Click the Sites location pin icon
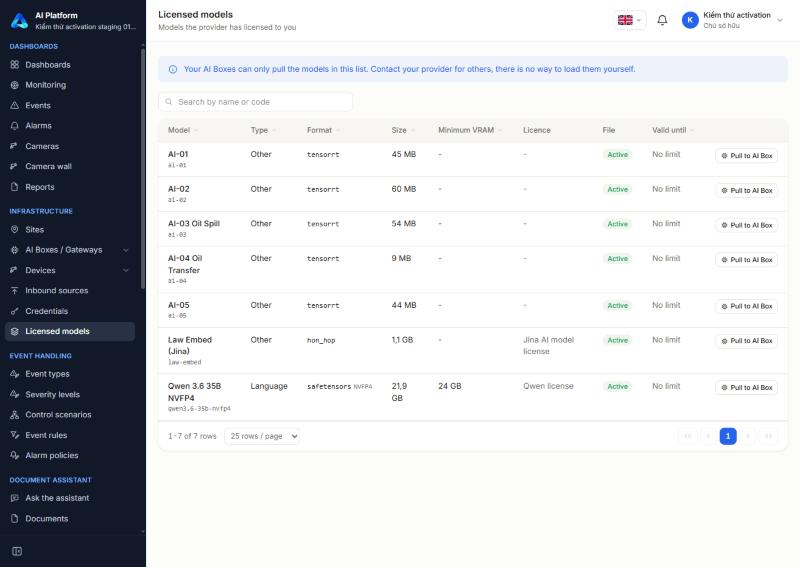800x567 pixels. pos(14,230)
